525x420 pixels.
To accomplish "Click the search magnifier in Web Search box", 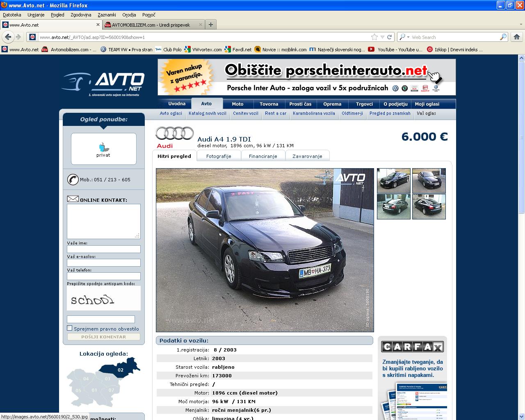I will pyautogui.click(x=503, y=37).
